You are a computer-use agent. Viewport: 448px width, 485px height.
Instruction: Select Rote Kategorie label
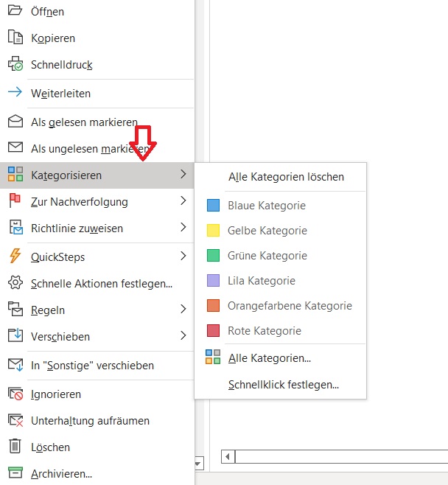pos(265,331)
